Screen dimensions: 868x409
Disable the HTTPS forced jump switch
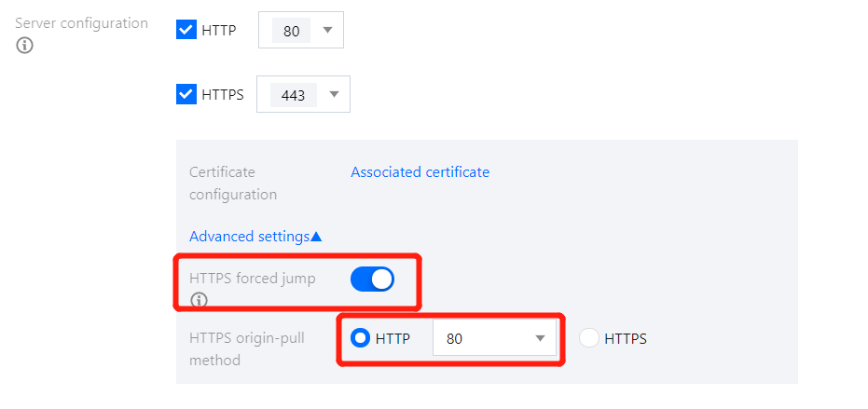pyautogui.click(x=372, y=279)
